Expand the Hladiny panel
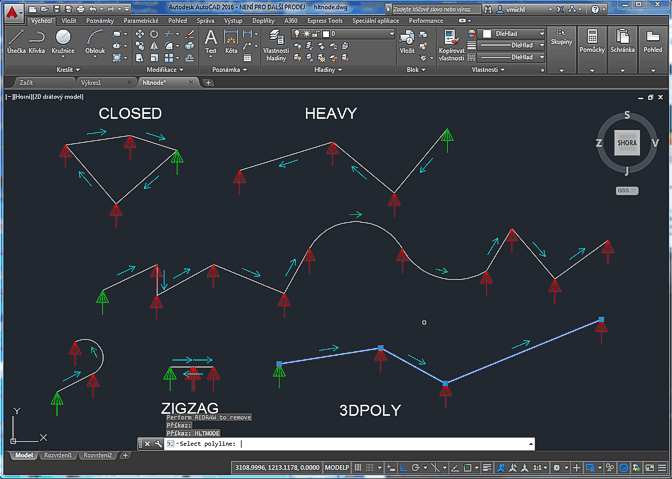Screen dimensions: 672x479 coord(328,69)
